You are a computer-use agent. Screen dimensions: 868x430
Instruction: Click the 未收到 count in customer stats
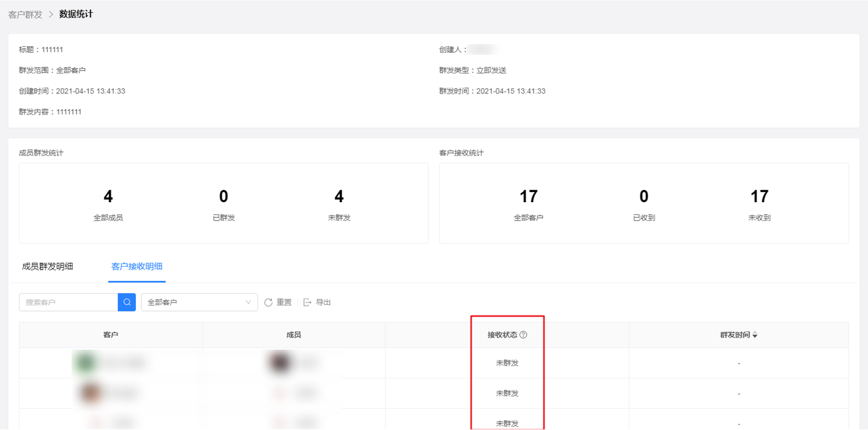point(759,196)
